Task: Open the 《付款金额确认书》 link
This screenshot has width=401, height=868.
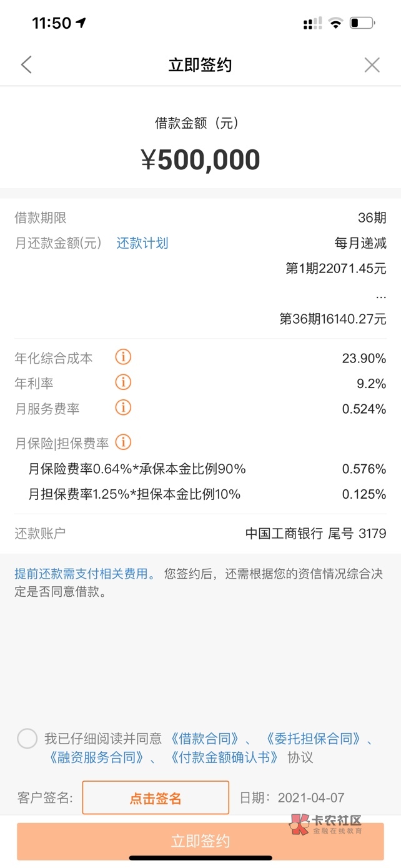Action: click(x=224, y=758)
